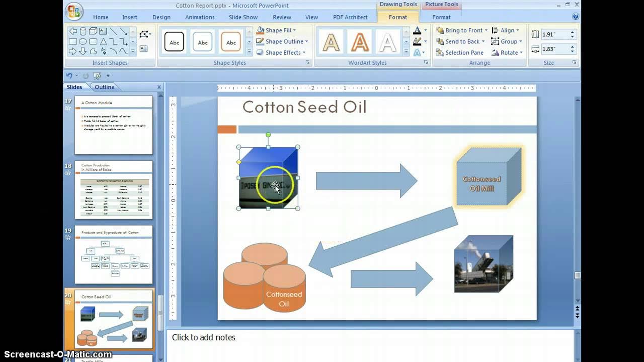Image resolution: width=644 pixels, height=362 pixels.
Task: Click the Edit Shape button
Action: pyautogui.click(x=145, y=34)
